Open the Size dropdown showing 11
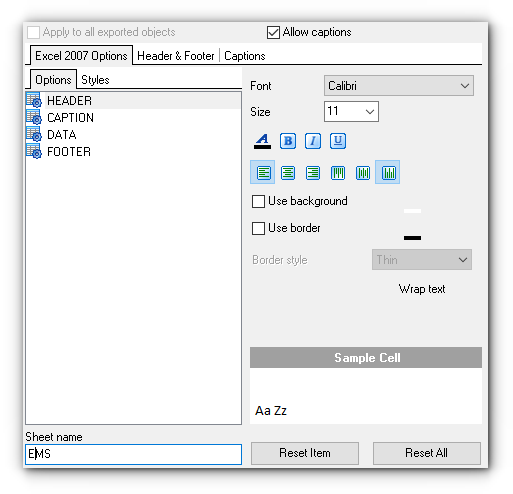Image resolution: width=513 pixels, height=494 pixels. (x=351, y=111)
